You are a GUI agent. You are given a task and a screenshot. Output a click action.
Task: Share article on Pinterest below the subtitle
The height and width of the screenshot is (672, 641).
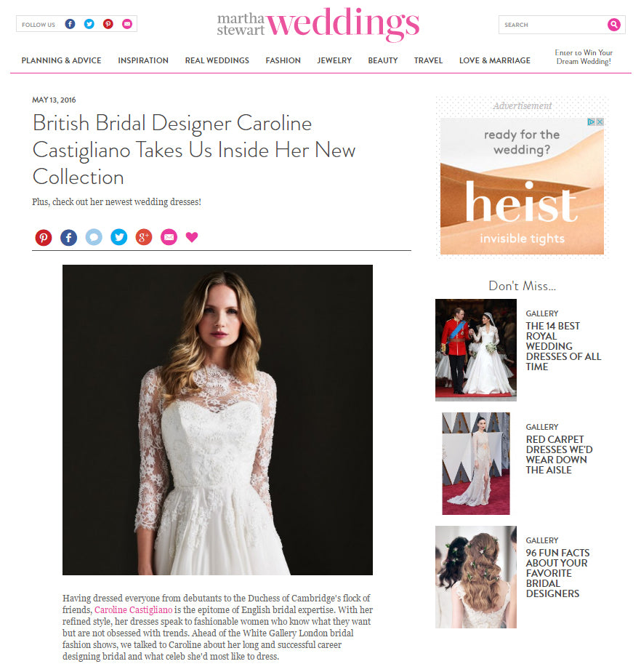(44, 237)
